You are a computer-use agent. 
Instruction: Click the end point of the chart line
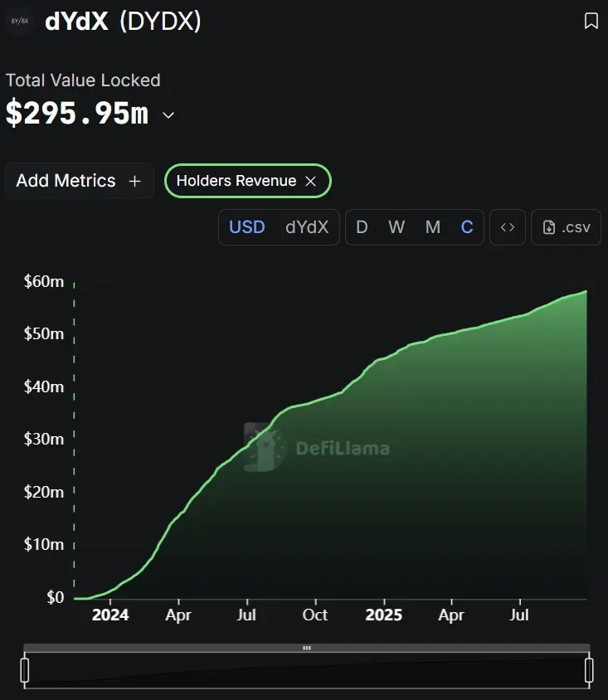[586, 291]
